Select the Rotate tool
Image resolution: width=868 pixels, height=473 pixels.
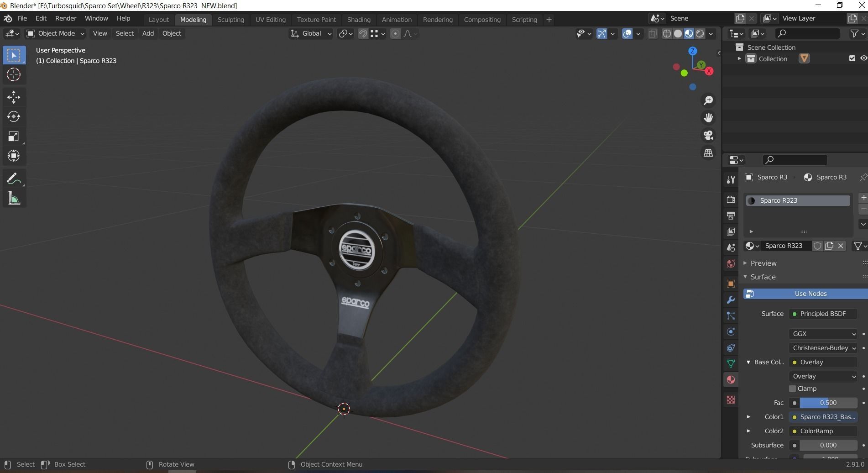click(14, 116)
